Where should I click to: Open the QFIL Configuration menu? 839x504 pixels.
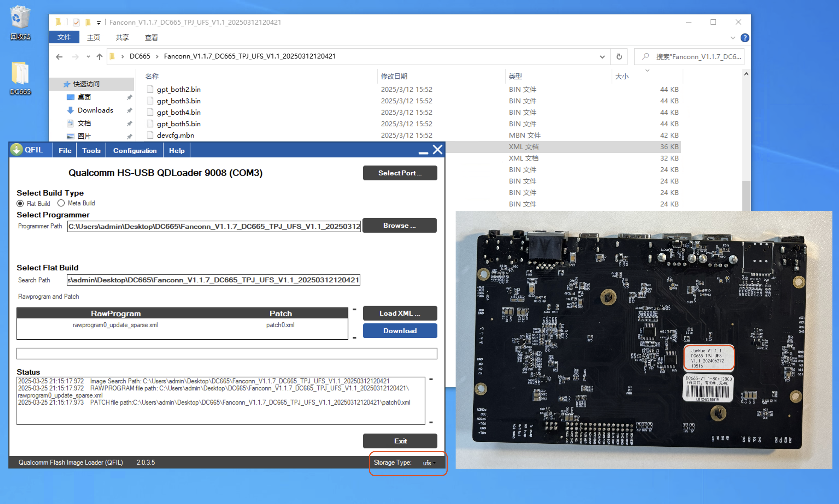click(x=135, y=150)
